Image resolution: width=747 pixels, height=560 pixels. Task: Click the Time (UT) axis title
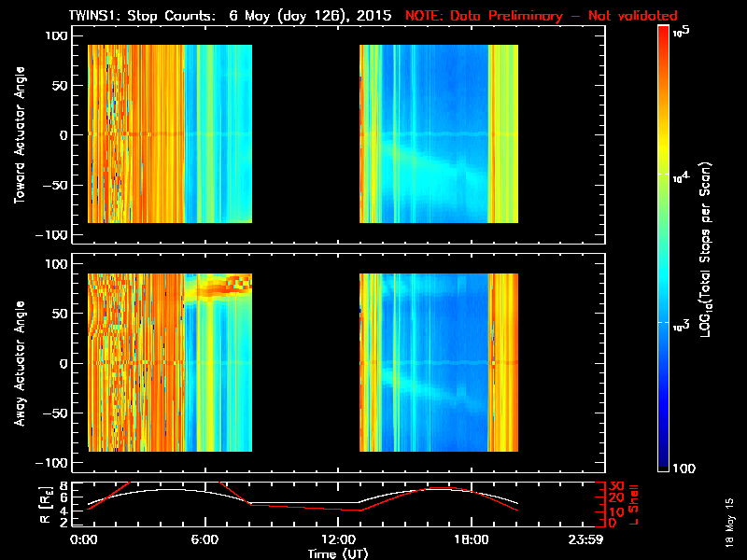tap(338, 553)
